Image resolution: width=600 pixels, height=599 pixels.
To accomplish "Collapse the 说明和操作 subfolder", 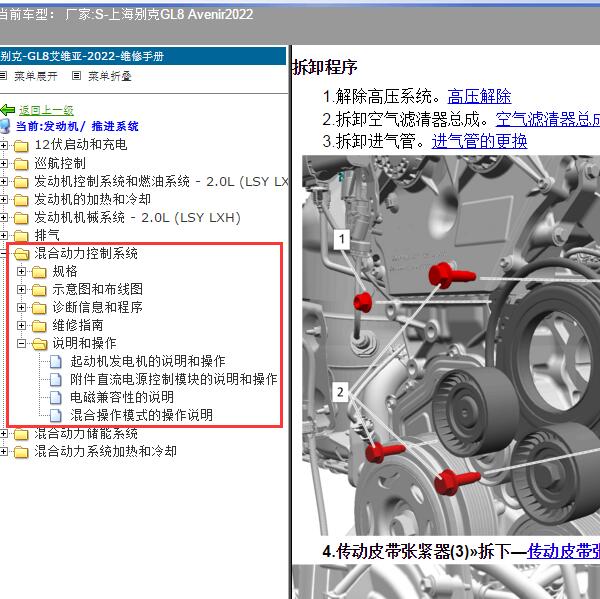I will click(22, 343).
